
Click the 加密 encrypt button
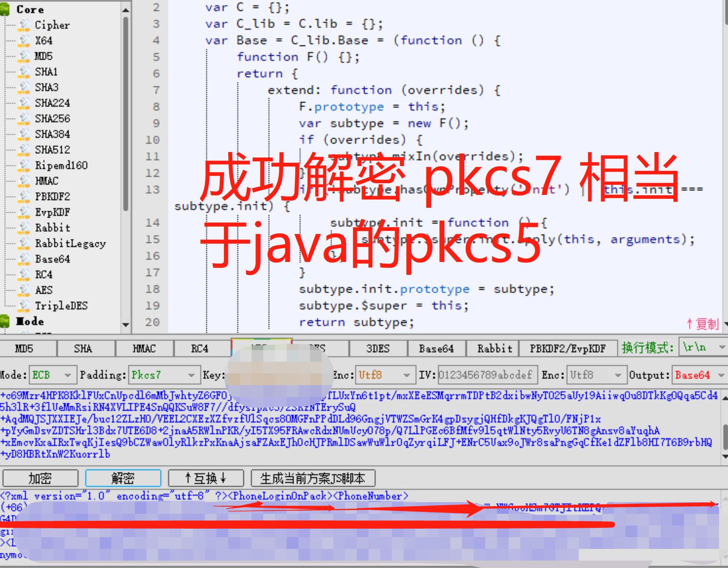40,478
